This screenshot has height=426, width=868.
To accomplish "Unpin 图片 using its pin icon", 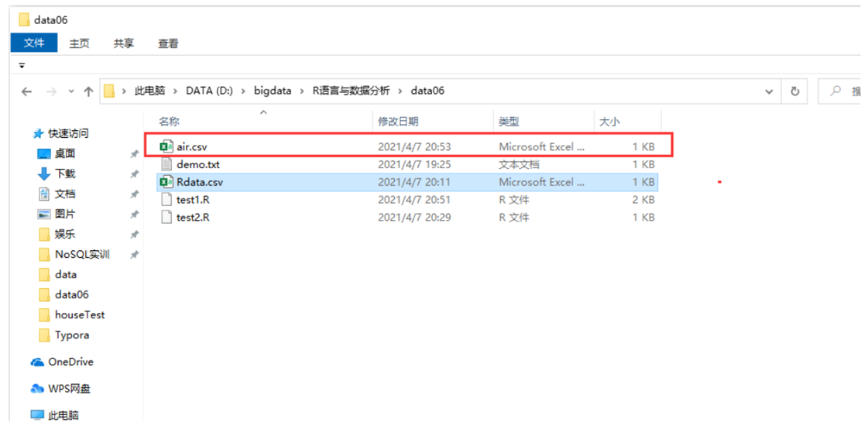I will tap(134, 215).
